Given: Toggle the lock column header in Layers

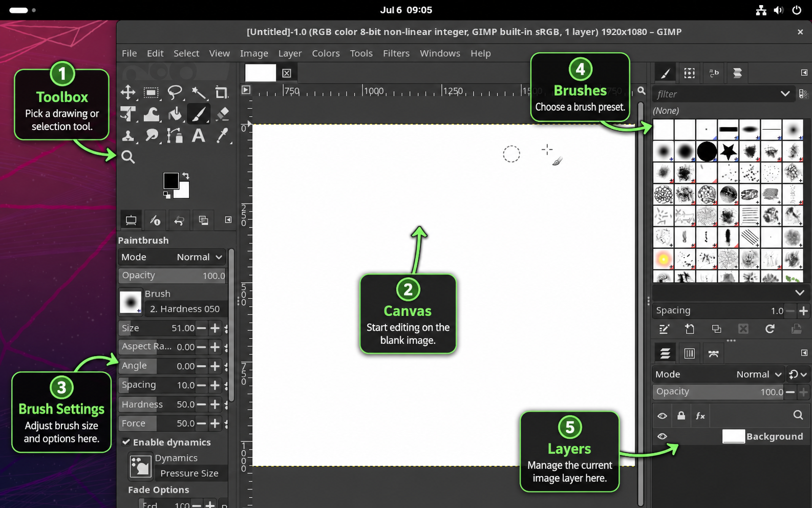Looking at the screenshot, I should 681,416.
